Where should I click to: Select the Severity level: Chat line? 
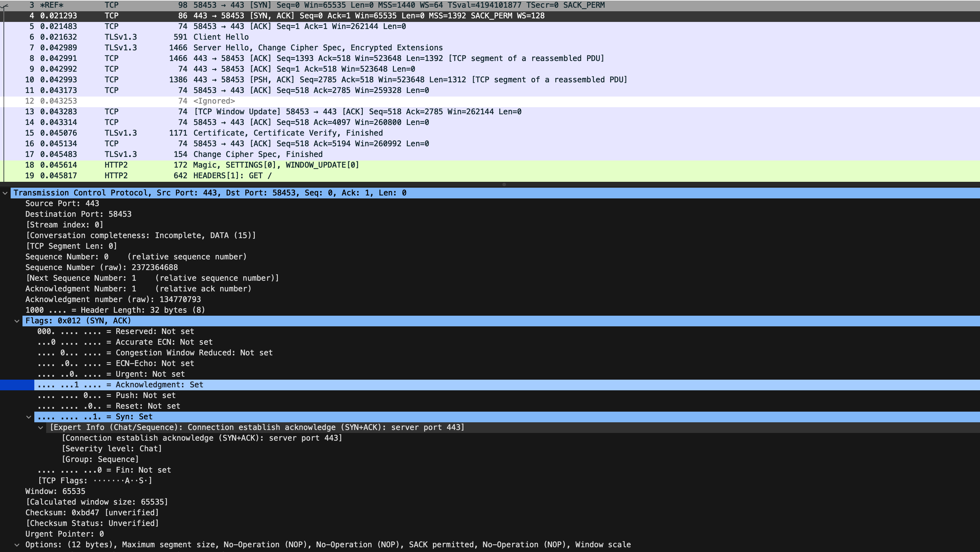click(x=112, y=449)
